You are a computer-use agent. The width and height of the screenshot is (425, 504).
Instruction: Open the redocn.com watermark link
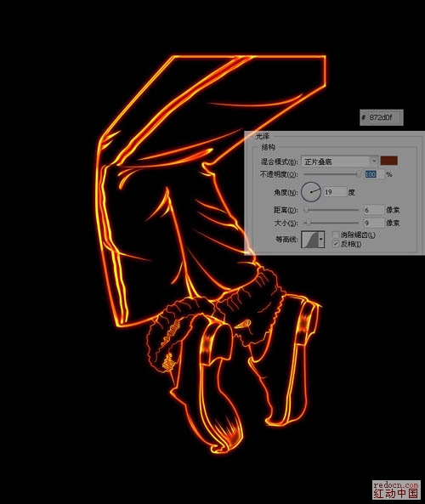tap(396, 484)
